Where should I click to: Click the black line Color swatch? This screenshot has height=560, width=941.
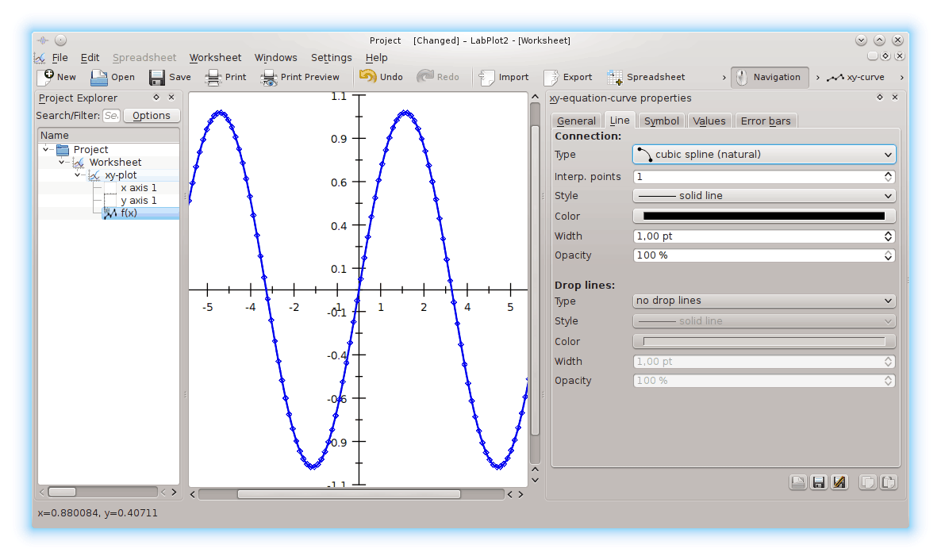pos(763,216)
